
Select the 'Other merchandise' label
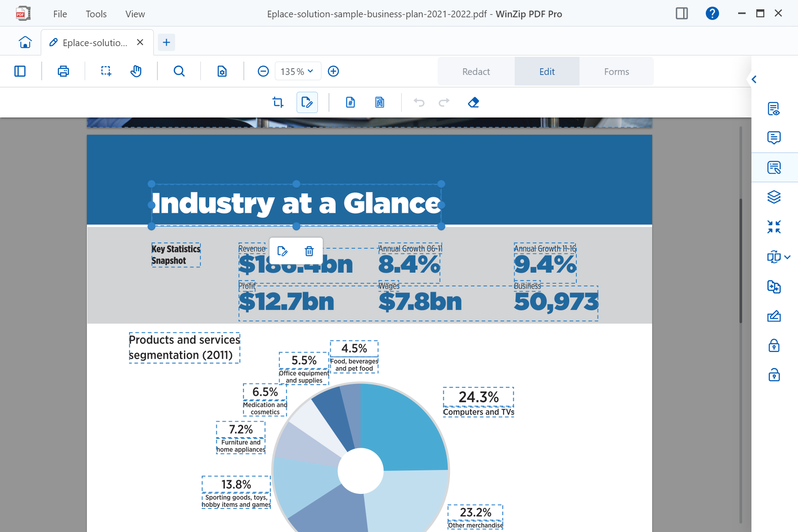click(x=475, y=525)
